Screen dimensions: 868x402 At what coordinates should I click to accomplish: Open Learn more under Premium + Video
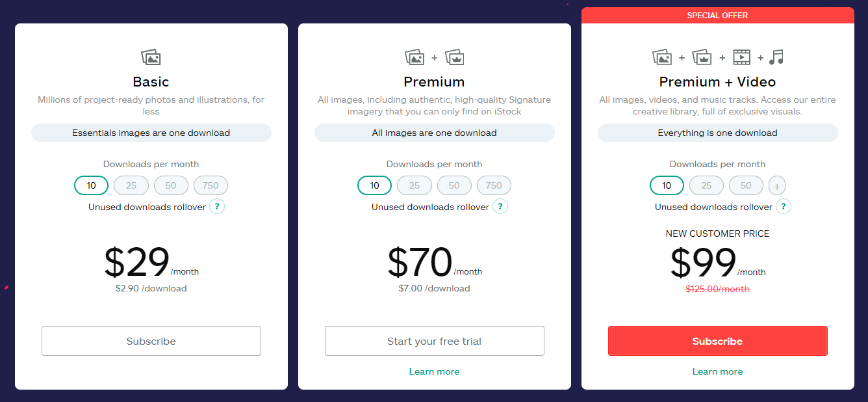(718, 371)
